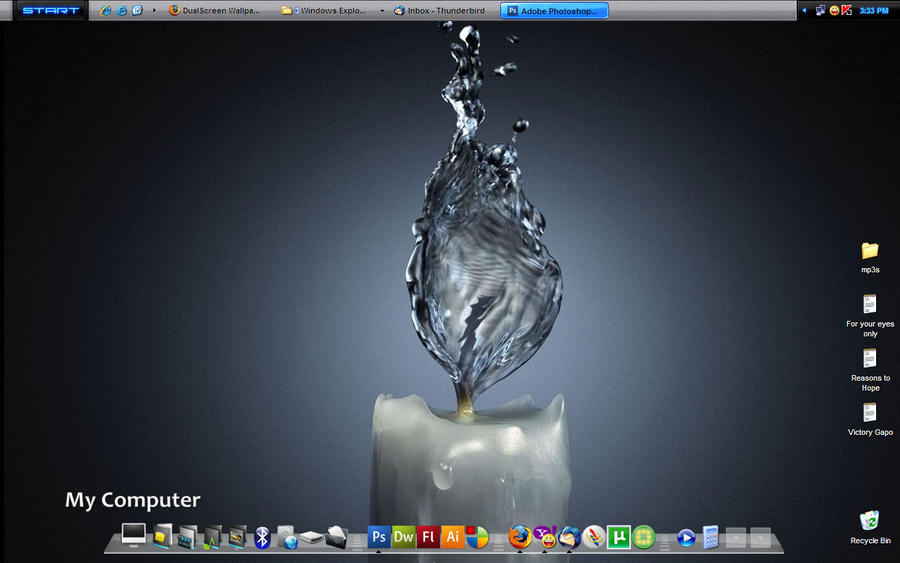This screenshot has height=563, width=900.
Task: Switch to Inbox - Thunderbird taskbar tab
Action: (x=440, y=10)
